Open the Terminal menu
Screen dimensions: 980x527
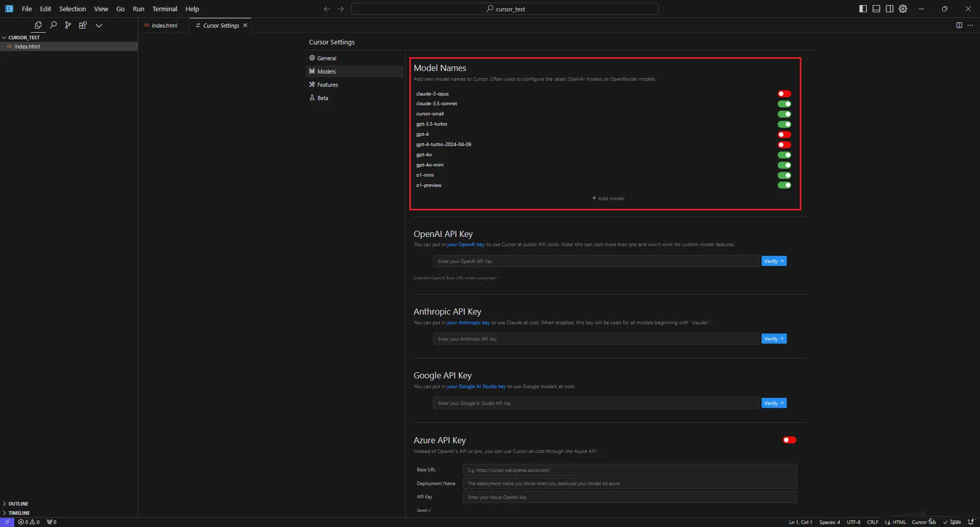(164, 9)
